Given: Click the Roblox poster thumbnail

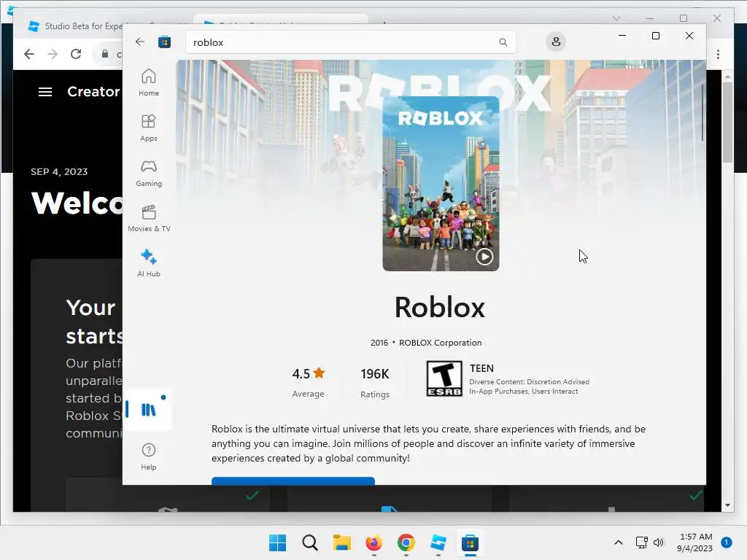Looking at the screenshot, I should 441,184.
